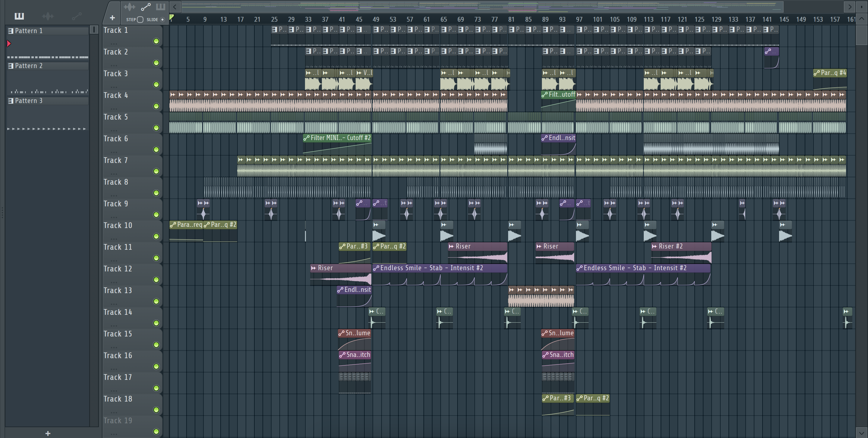
Task: Select the Track 9 header
Action: 132,209
